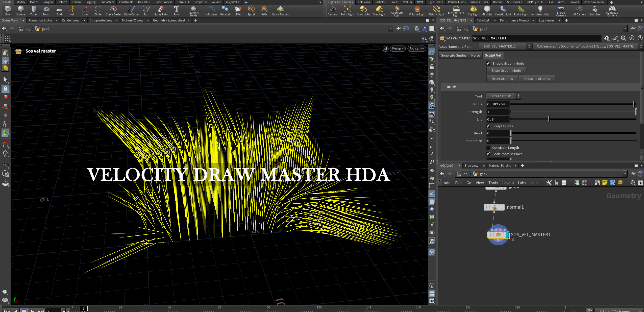Uncheck Sculpt Points
The height and width of the screenshot is (312, 644).
pos(488,126)
